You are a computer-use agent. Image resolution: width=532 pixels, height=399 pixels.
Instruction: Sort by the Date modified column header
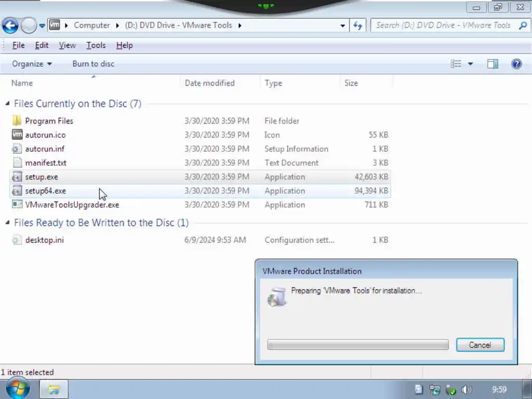pyautogui.click(x=210, y=83)
